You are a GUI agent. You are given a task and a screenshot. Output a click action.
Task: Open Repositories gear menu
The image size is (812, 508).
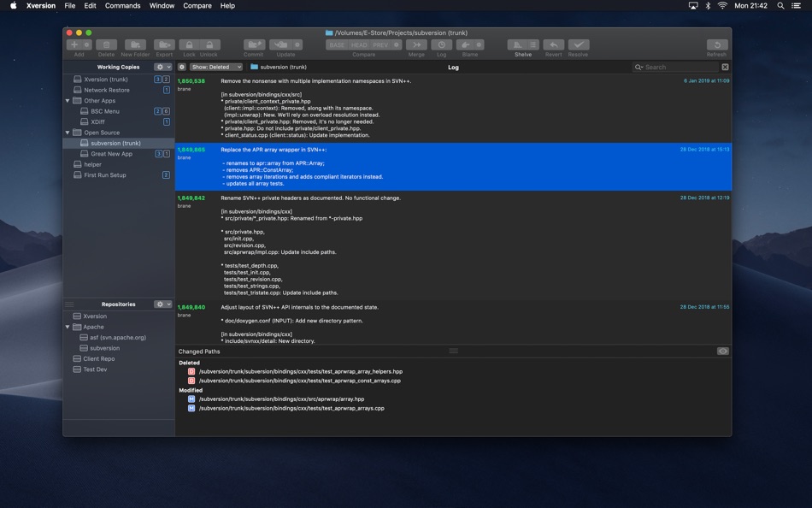pos(162,304)
